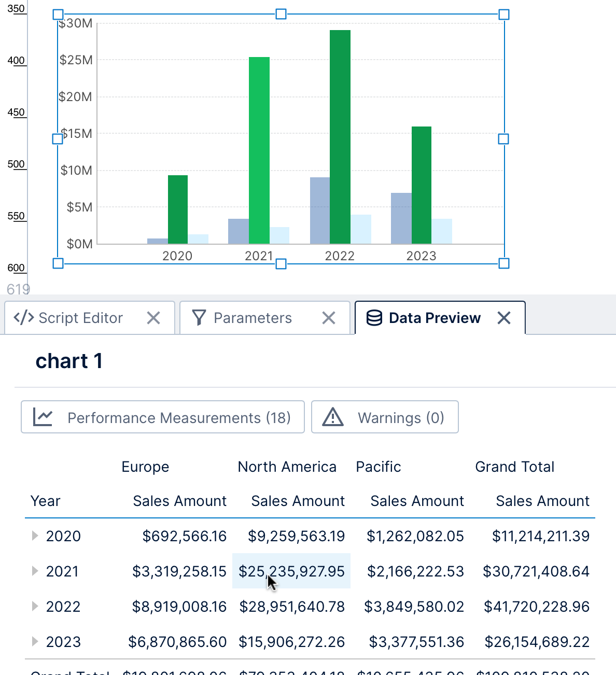Click the funnel icon on Parameters tab
This screenshot has width=616, height=675.
(x=200, y=317)
